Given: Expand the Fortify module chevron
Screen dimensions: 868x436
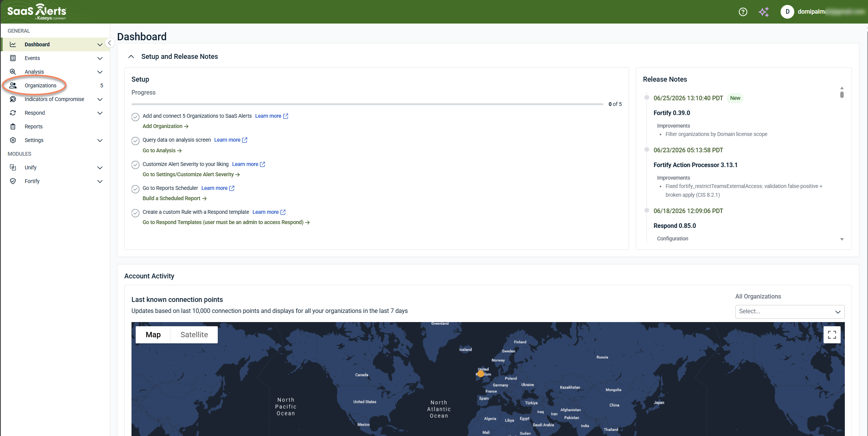Looking at the screenshot, I should coord(100,181).
